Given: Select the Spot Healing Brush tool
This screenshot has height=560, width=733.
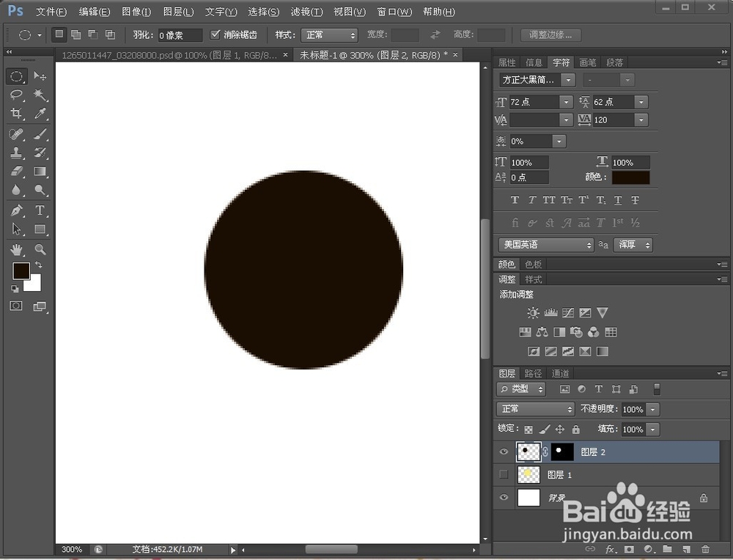Looking at the screenshot, I should (x=16, y=135).
